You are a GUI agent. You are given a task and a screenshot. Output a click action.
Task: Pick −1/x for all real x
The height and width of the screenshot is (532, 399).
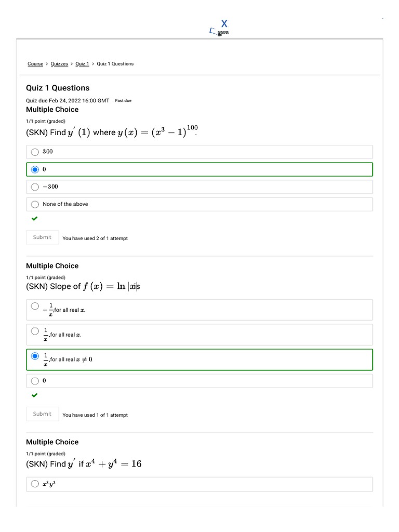pyautogui.click(x=35, y=306)
